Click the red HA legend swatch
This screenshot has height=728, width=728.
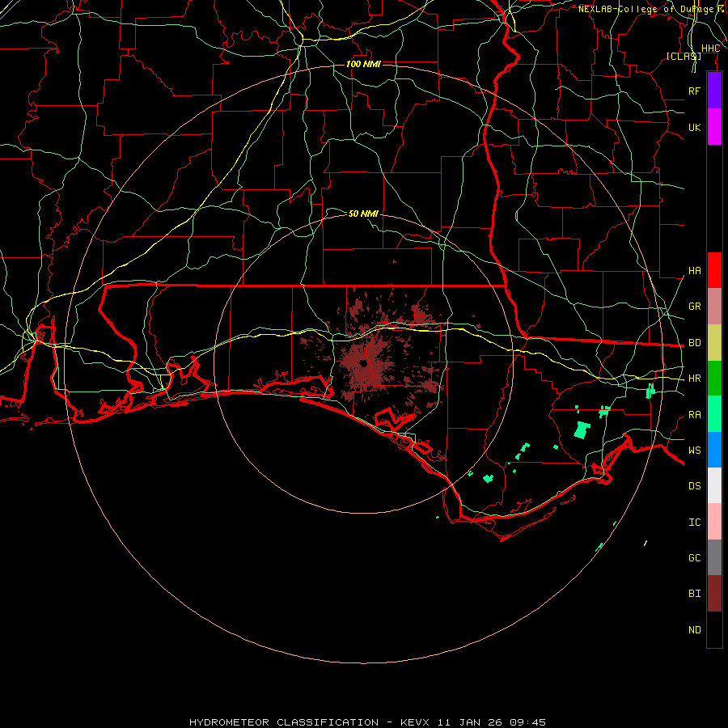pyautogui.click(x=714, y=270)
